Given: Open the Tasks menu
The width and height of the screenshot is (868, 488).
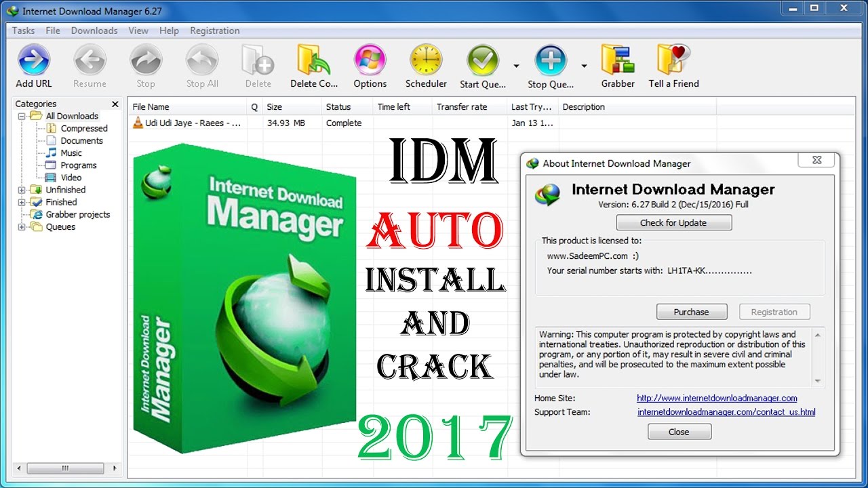Looking at the screenshot, I should (24, 30).
